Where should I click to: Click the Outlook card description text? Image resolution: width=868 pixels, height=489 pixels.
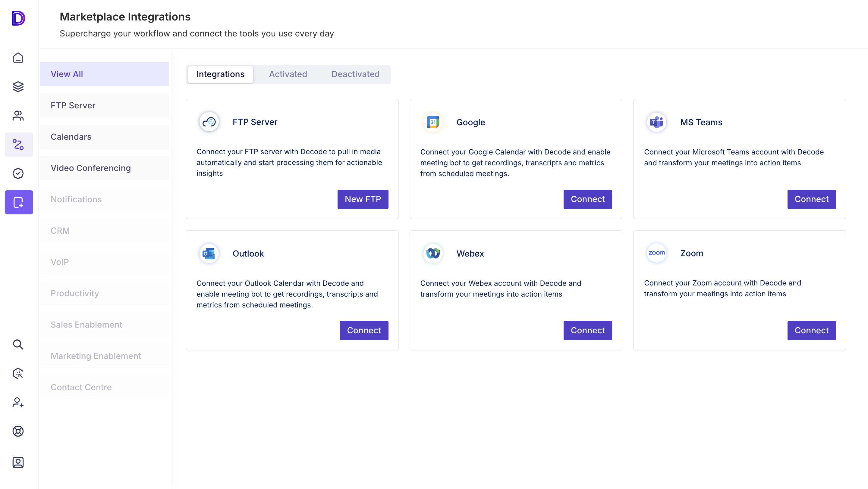(287, 294)
